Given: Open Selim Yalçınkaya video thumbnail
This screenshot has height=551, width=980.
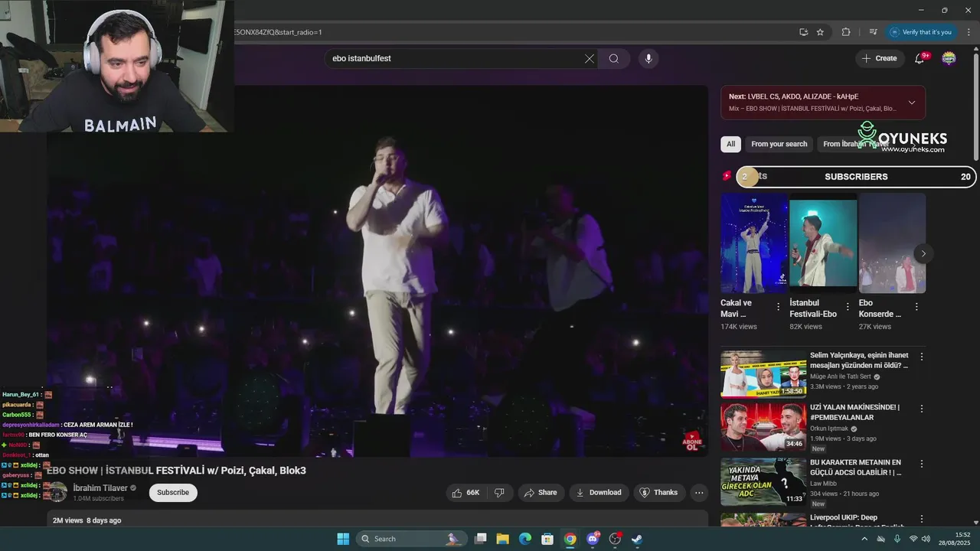Looking at the screenshot, I should tap(763, 374).
